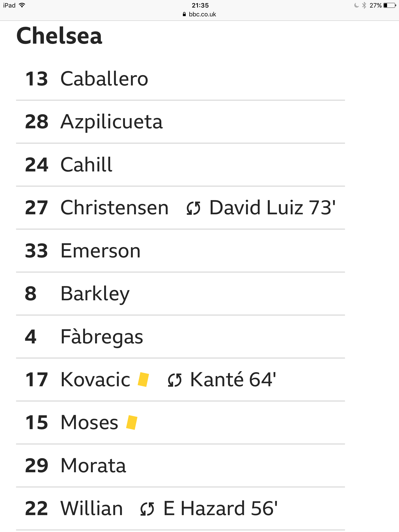The image size is (399, 532).
Task: Tap David Luiz 73' substitute name
Action: pos(272,208)
